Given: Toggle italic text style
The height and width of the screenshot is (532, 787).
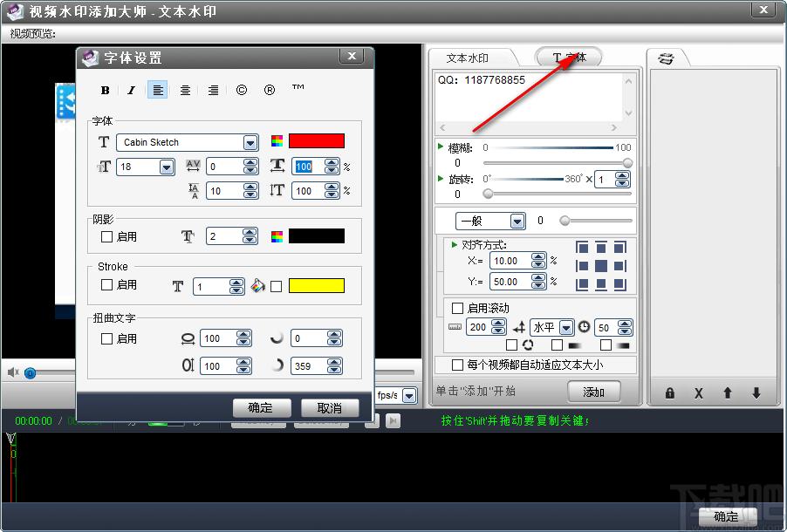Looking at the screenshot, I should [132, 91].
